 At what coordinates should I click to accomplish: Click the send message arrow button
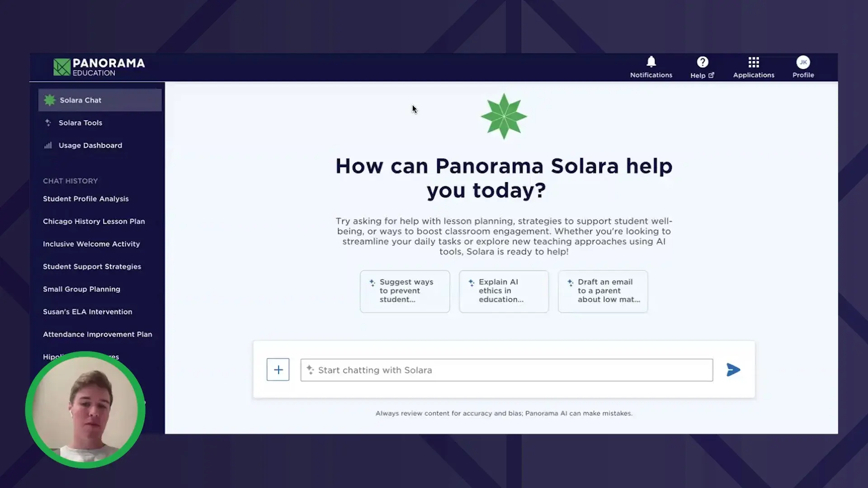coord(733,370)
